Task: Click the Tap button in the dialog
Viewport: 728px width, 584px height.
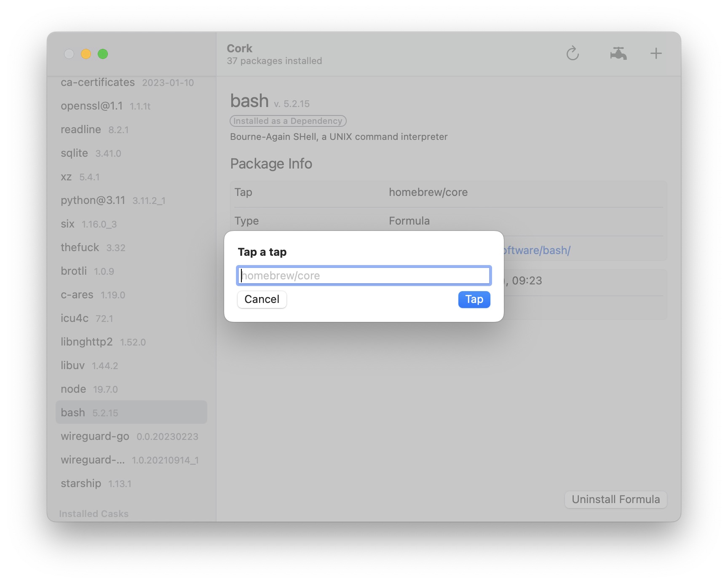Action: pos(474,300)
